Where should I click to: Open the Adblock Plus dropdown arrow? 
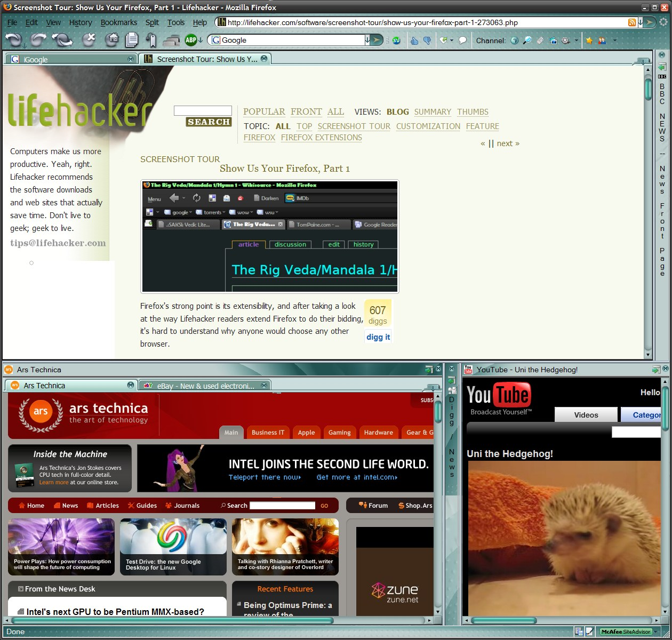pos(200,40)
